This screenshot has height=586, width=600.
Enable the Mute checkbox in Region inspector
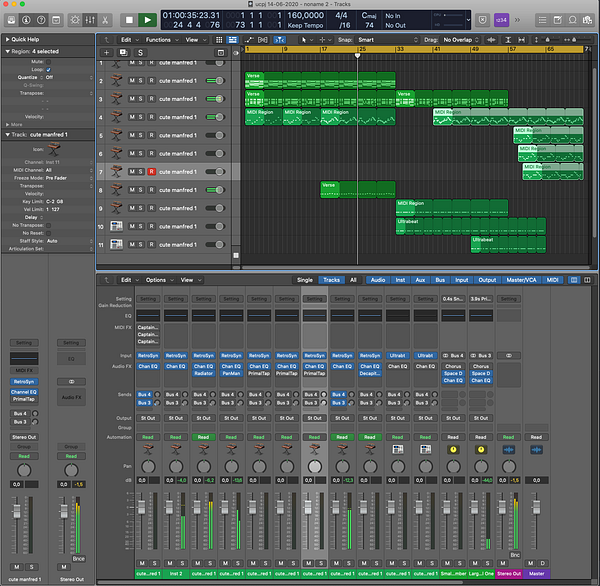[48, 61]
